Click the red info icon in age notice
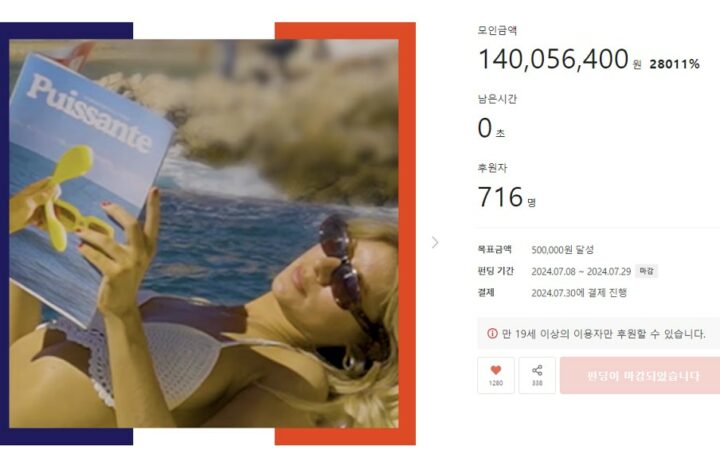The height and width of the screenshot is (465, 720). coord(492,333)
